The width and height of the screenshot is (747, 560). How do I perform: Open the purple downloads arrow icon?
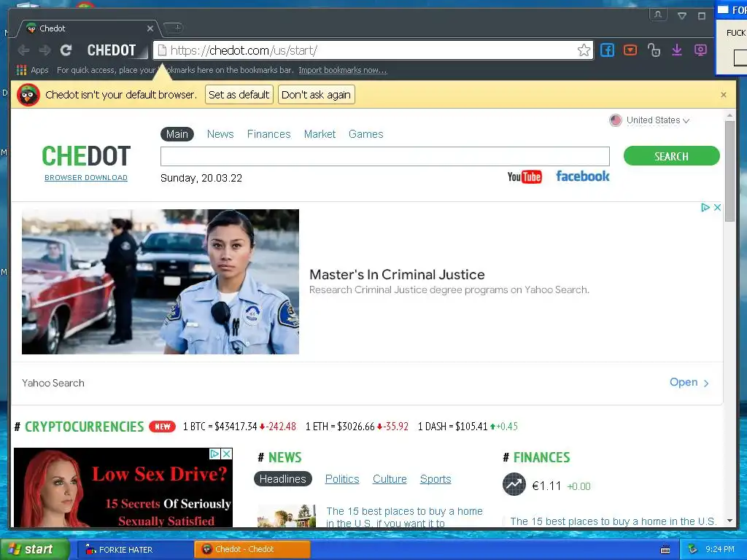pos(677,50)
